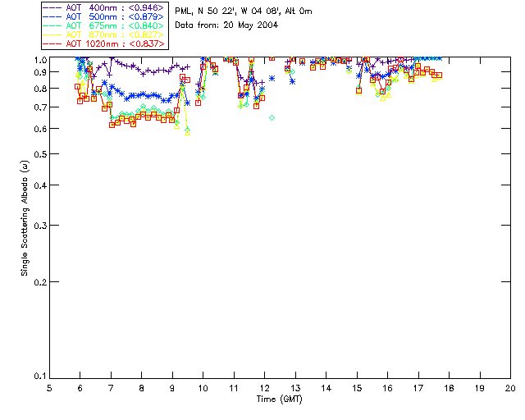Click the y-axis tick label 0.6
This screenshot has height=420, width=525.
(x=40, y=129)
